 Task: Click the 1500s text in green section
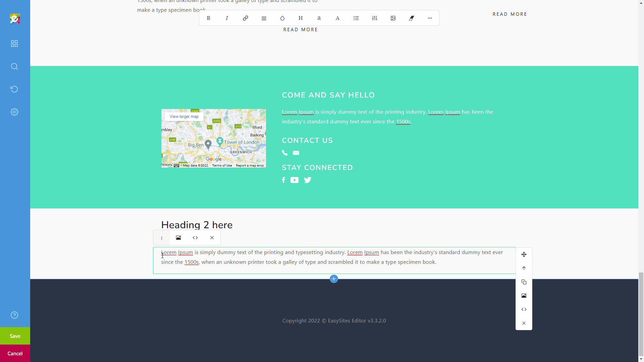[403, 122]
